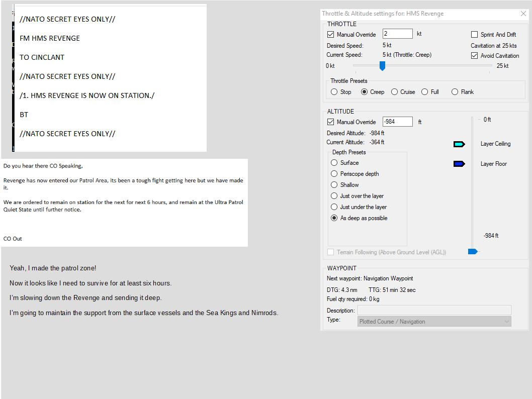Uncheck Avoid Cavitation checkbox
The image size is (532, 399).
474,56
